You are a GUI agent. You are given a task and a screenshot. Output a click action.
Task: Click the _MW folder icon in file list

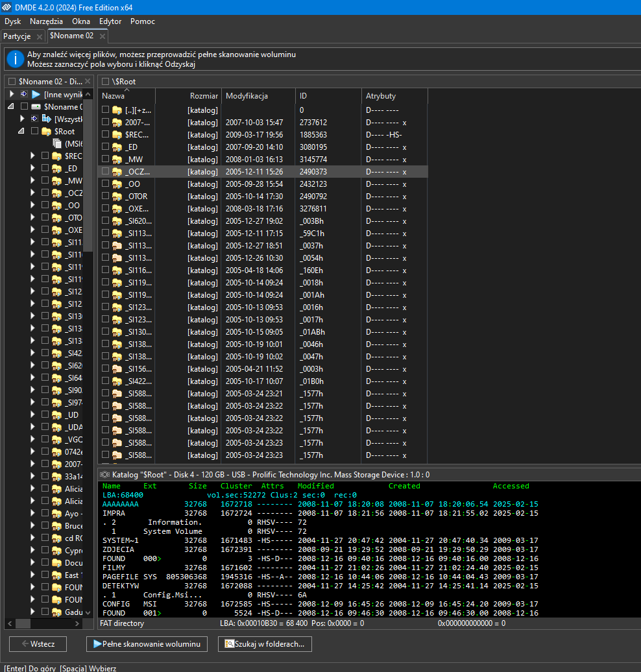coord(117,160)
